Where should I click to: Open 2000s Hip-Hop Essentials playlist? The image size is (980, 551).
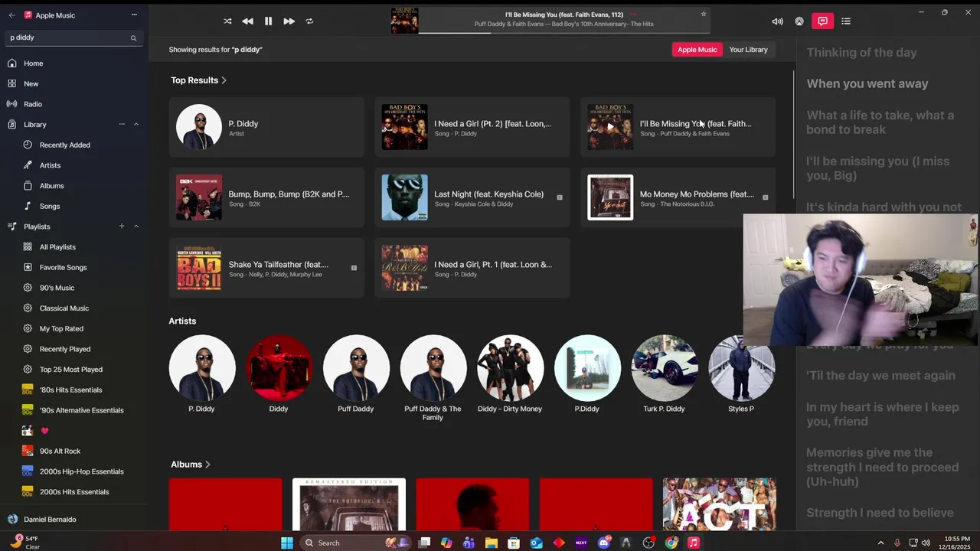[73, 471]
